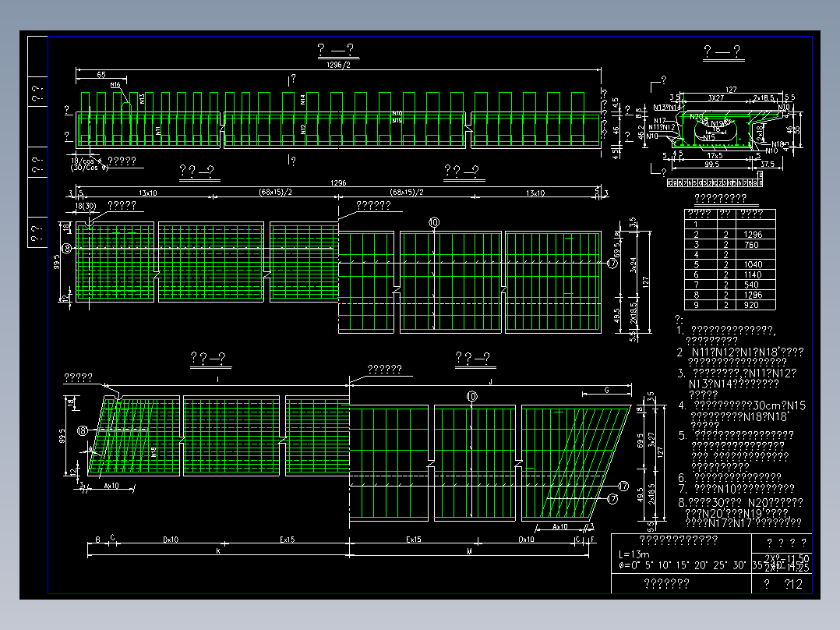Select the "B" dimension label at the bottom left
This screenshot has height=630, width=840.
(x=98, y=540)
